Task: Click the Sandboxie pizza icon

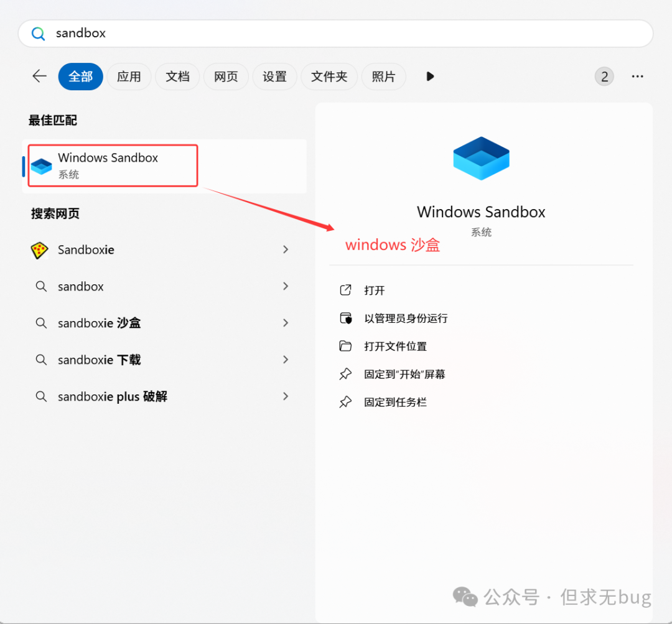Action: (x=40, y=250)
